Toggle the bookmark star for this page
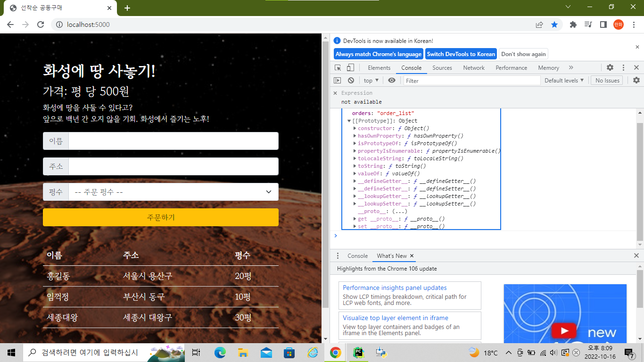The image size is (644, 362). coord(555,25)
